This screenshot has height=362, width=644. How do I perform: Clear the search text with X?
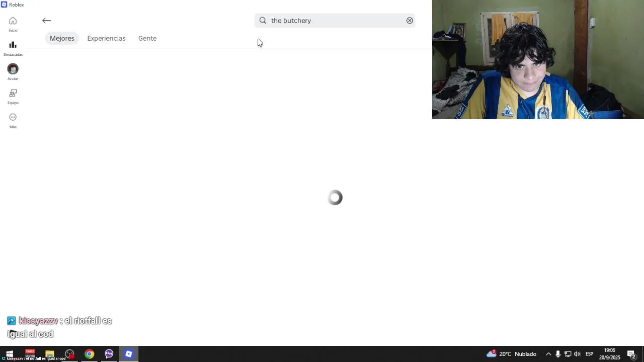410,21
